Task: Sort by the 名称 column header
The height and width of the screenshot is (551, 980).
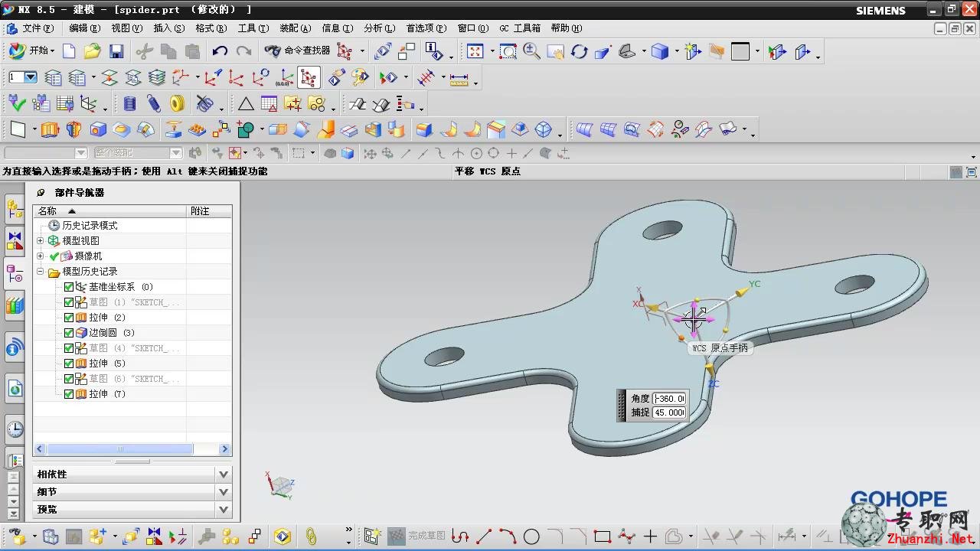Action: click(x=109, y=211)
